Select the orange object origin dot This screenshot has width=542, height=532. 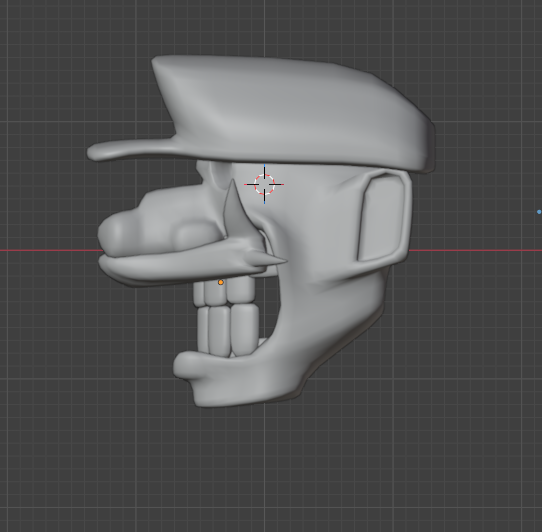pos(221,282)
